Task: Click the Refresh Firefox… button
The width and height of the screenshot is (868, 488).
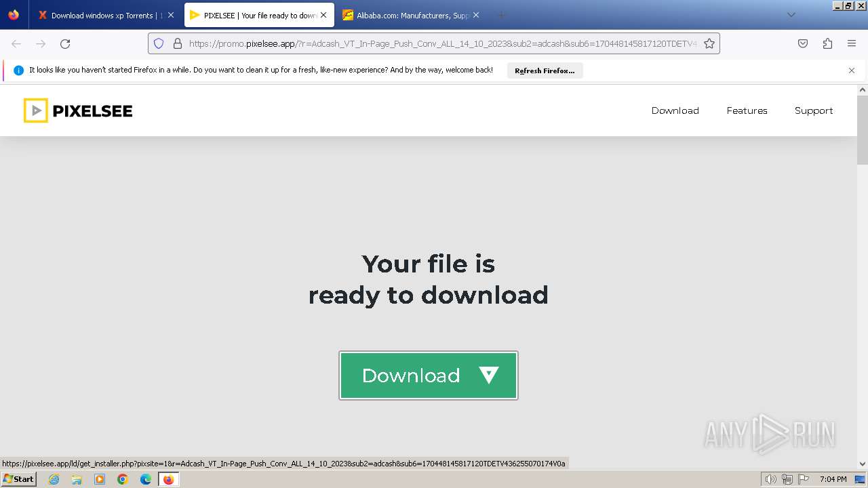Action: pyautogui.click(x=545, y=70)
